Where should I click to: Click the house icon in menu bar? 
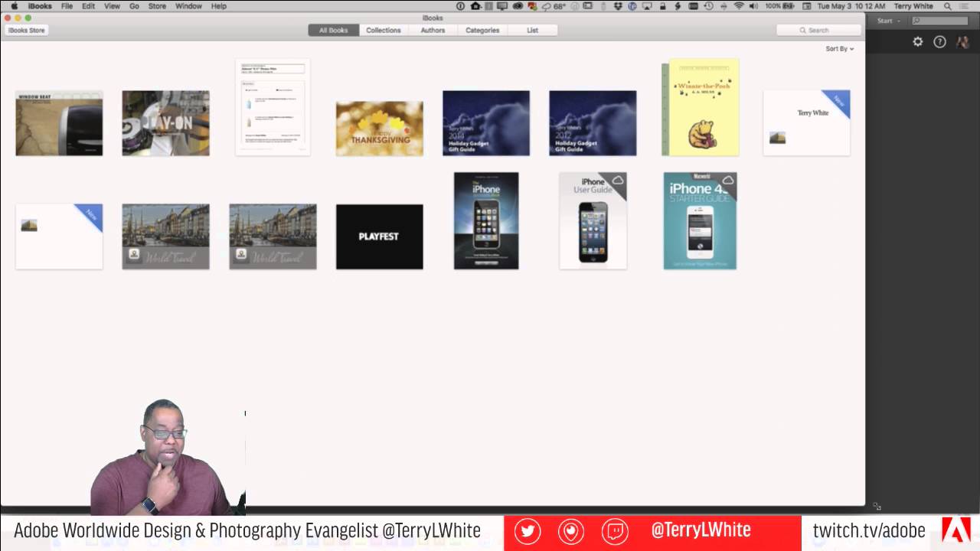(x=476, y=6)
